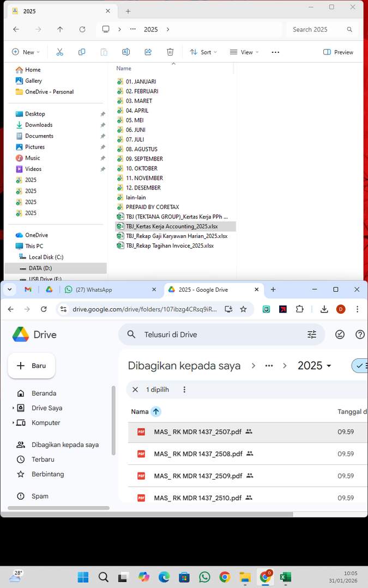Open Chrome extensions puzzle icon

click(x=299, y=309)
